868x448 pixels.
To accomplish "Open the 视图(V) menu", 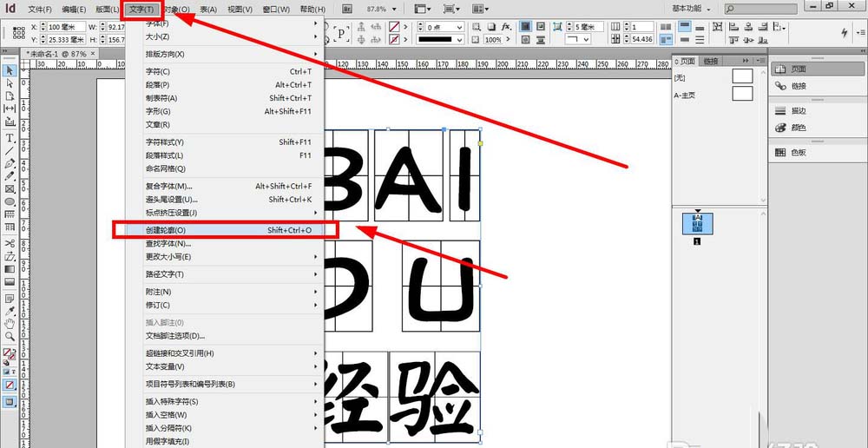I will click(240, 10).
